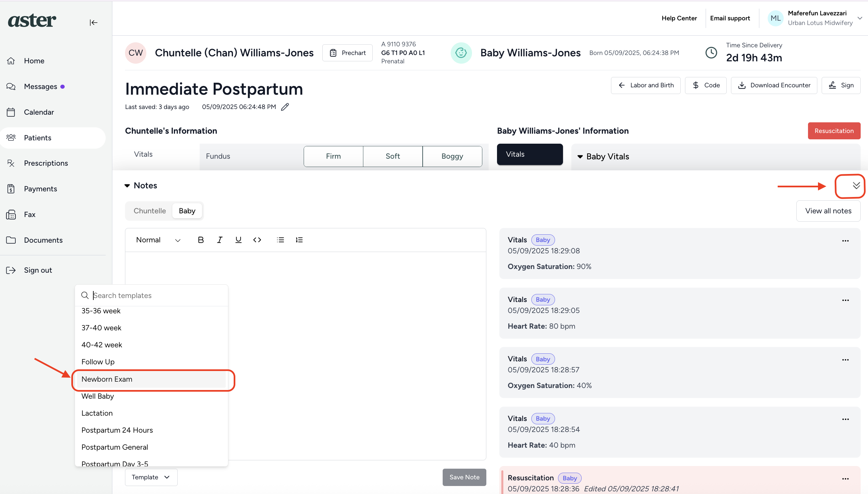The width and height of the screenshot is (868, 494).
Task: Open Payments in the sidebar
Action: coord(40,189)
